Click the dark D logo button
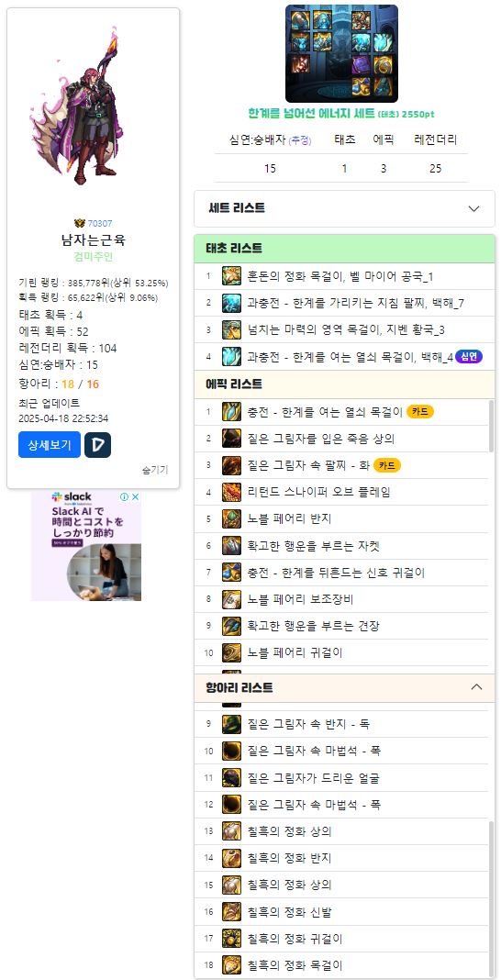The height and width of the screenshot is (980, 501). [x=97, y=444]
